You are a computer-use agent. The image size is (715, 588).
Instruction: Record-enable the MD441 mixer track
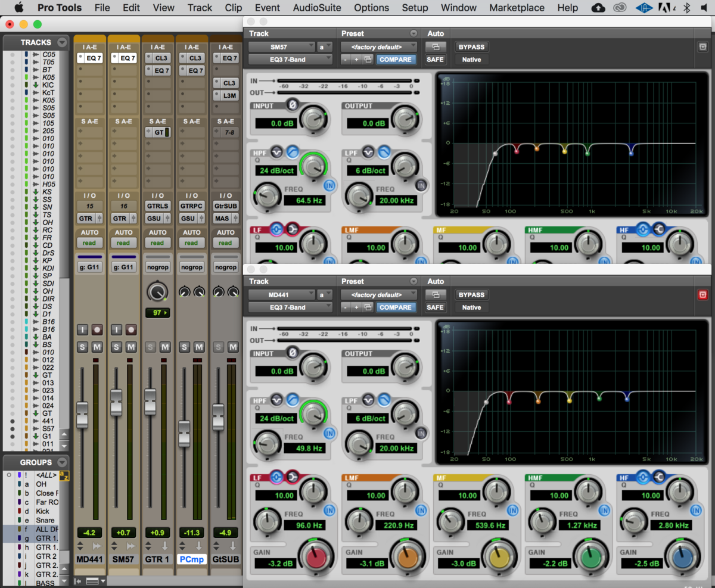pos(97,330)
